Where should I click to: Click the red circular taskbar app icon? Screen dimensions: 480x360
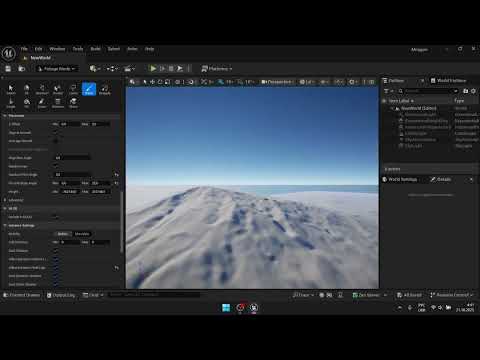tap(240, 308)
